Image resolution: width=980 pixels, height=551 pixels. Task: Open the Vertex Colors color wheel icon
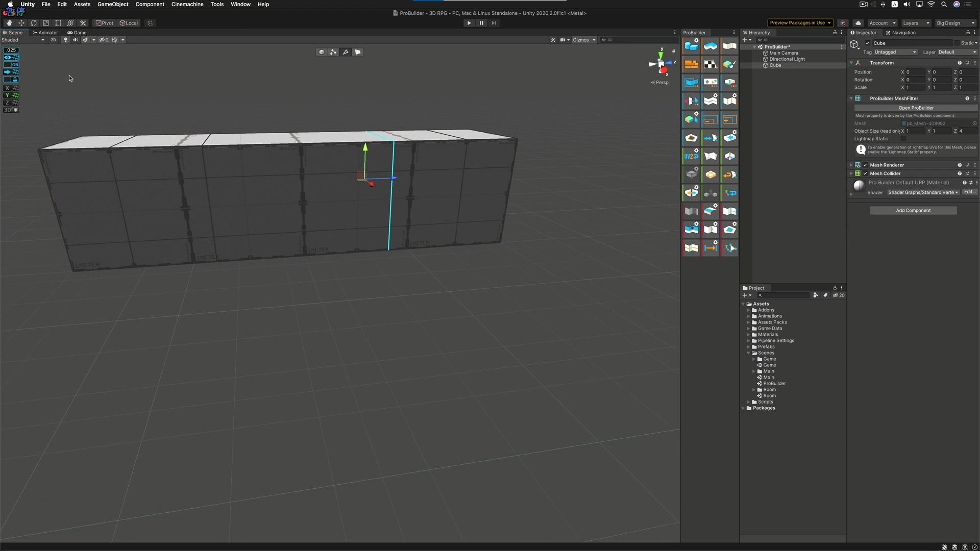(729, 156)
